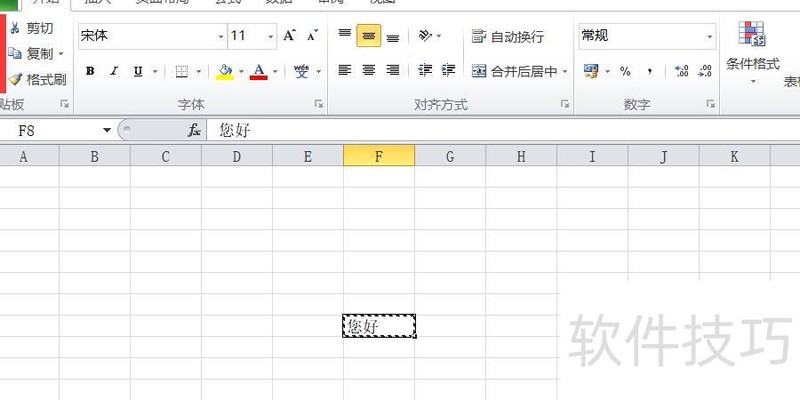Apply yellow fill color bucket
Viewport: 800px width, 400px height.
tap(225, 71)
